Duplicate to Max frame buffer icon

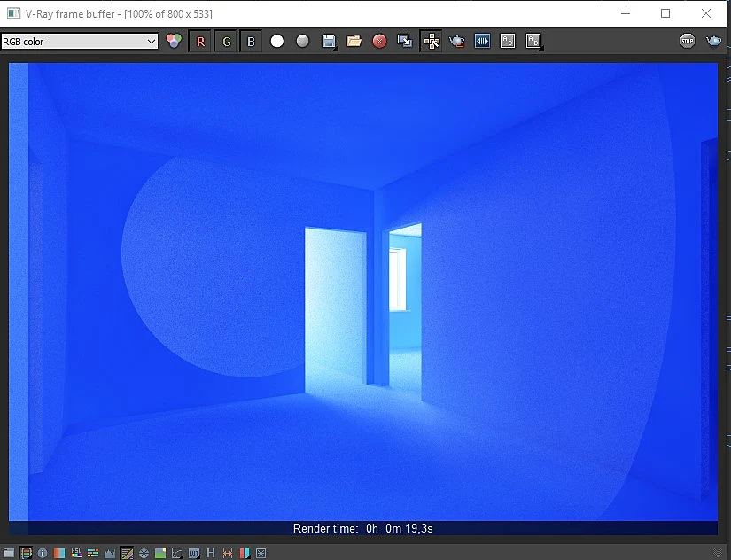coord(404,41)
